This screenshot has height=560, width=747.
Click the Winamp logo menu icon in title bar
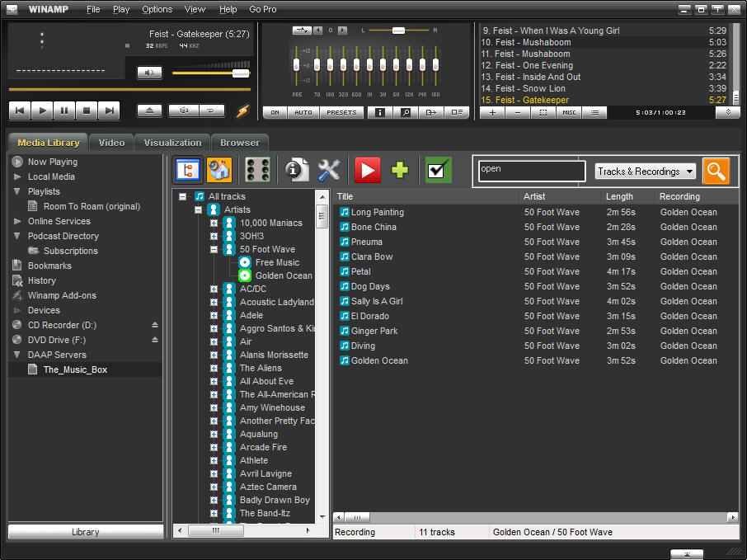pos(12,9)
